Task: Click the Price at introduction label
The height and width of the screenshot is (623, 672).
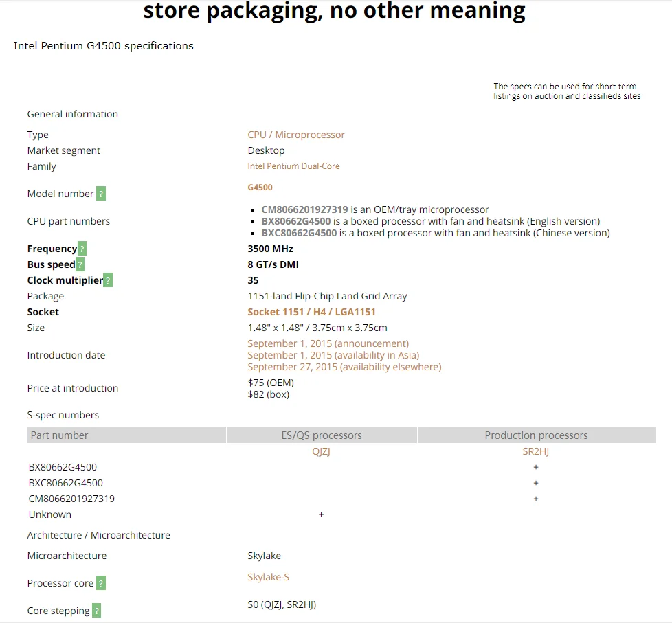Action: point(72,388)
